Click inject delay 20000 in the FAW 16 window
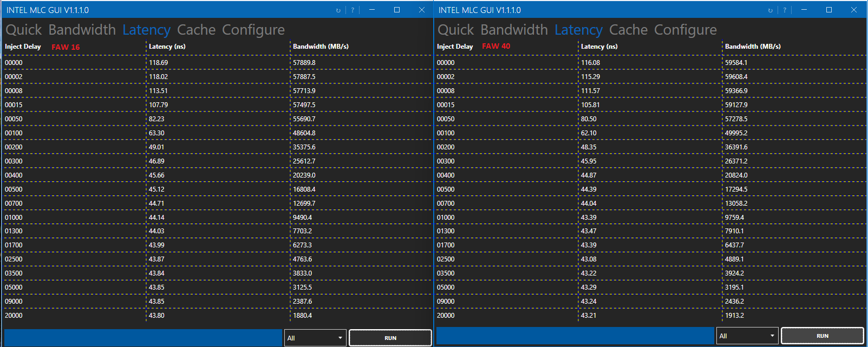The height and width of the screenshot is (347, 868). coord(14,316)
